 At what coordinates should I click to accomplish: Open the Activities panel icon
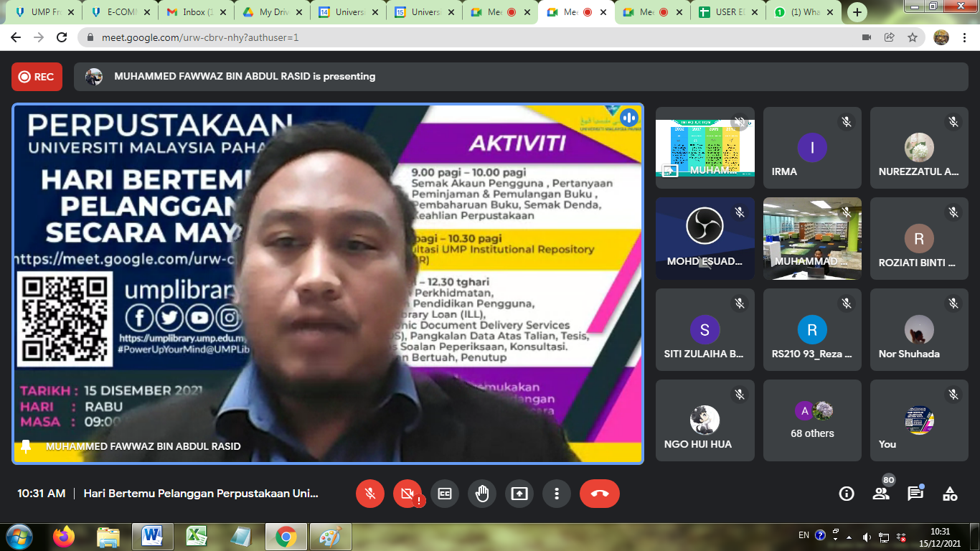click(x=950, y=494)
